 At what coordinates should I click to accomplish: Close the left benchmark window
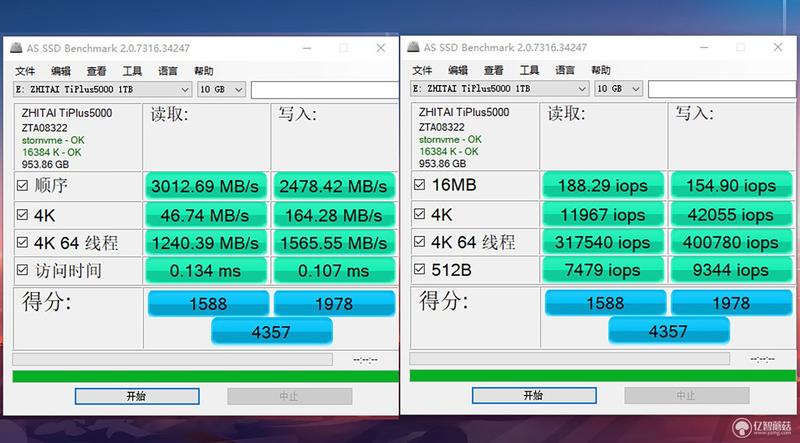tap(381, 48)
